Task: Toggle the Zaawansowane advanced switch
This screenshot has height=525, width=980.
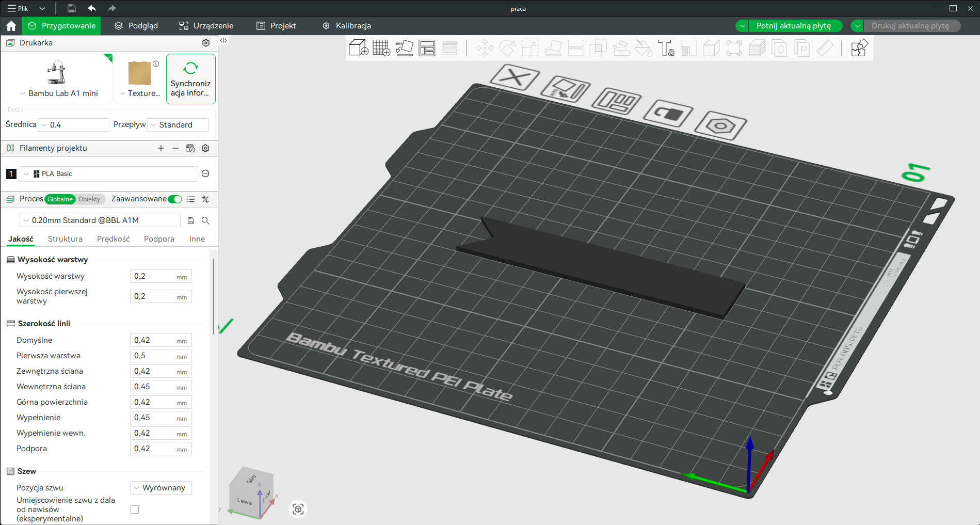Action: tap(175, 199)
